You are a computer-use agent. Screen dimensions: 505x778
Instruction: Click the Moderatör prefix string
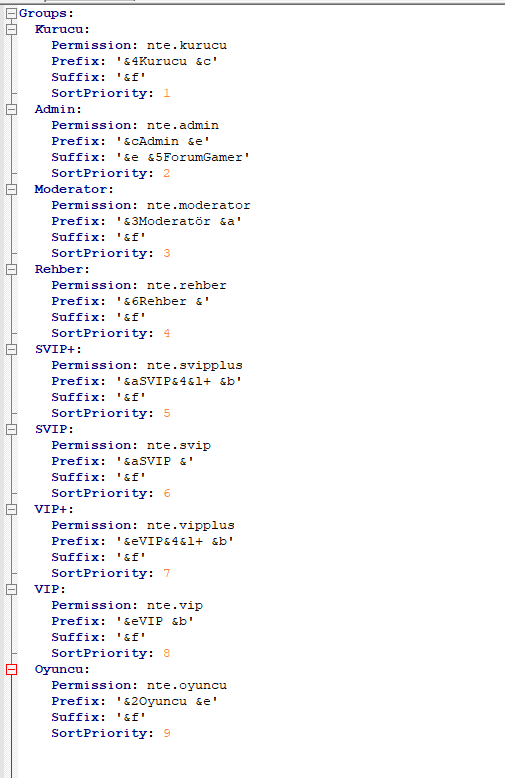click(x=179, y=221)
